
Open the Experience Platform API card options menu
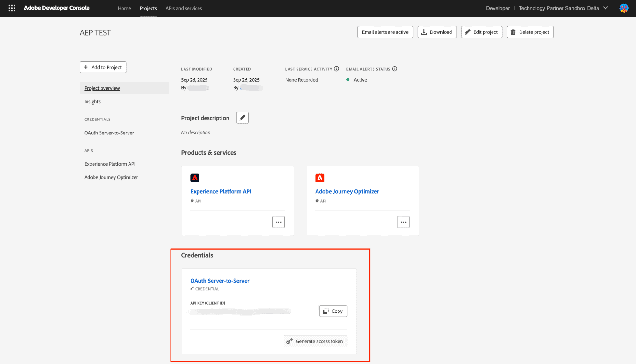click(278, 222)
